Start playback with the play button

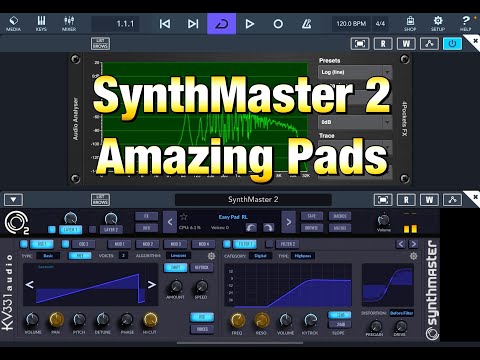pyautogui.click(x=250, y=24)
